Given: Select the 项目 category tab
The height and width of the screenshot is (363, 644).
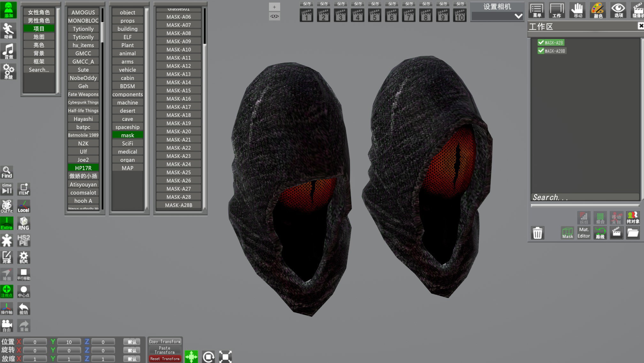Looking at the screenshot, I should point(39,28).
